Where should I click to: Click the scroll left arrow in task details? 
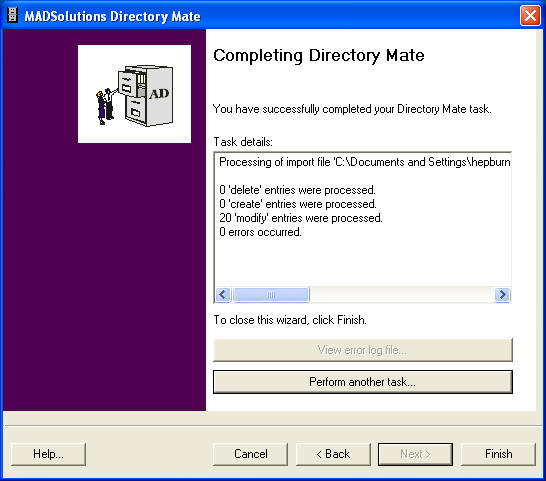pyautogui.click(x=223, y=295)
